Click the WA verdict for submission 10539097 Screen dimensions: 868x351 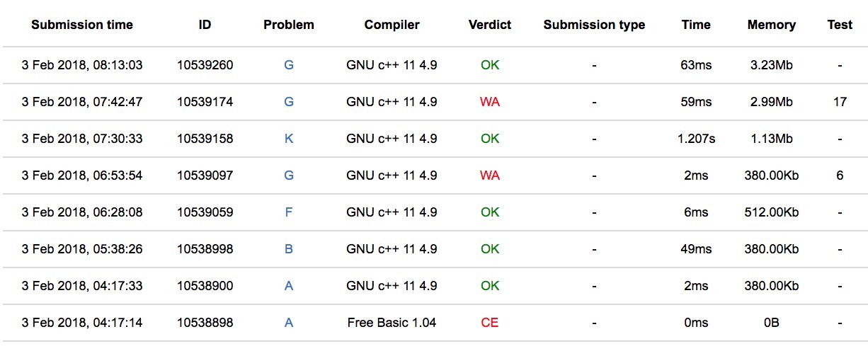[490, 175]
